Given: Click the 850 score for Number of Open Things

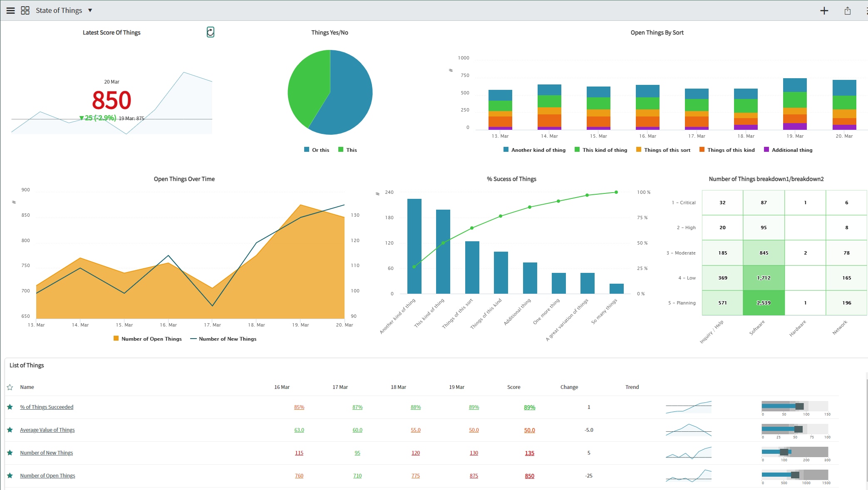Looking at the screenshot, I should 529,475.
